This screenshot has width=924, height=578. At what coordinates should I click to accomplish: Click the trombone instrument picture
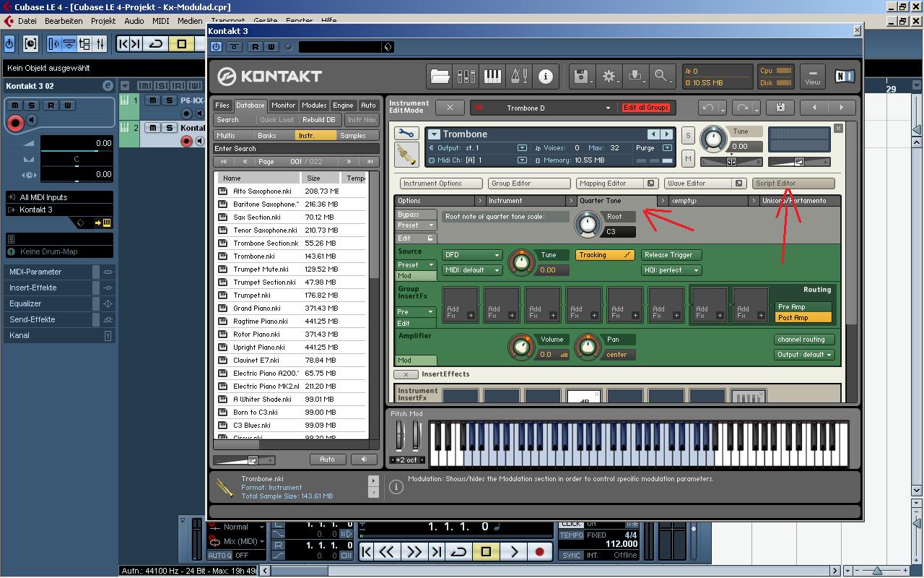[406, 154]
